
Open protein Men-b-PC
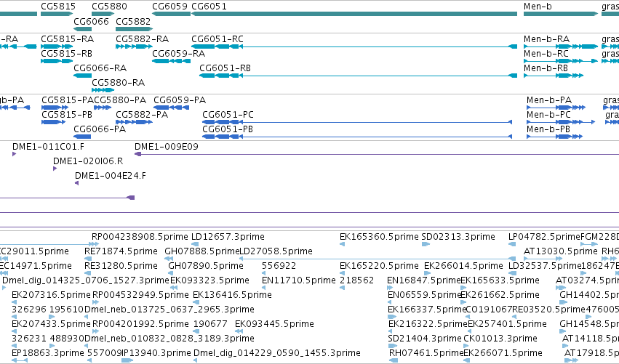pyautogui.click(x=548, y=115)
